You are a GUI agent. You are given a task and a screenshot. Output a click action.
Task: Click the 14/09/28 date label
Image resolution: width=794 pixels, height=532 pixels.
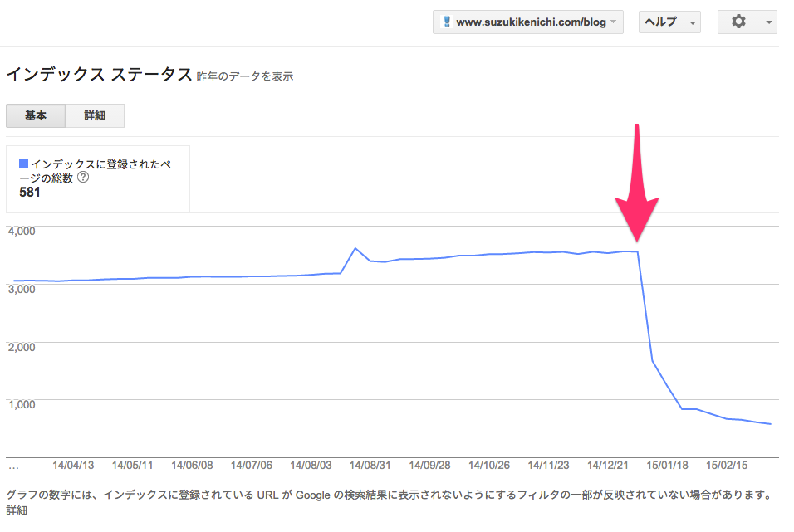(x=429, y=465)
